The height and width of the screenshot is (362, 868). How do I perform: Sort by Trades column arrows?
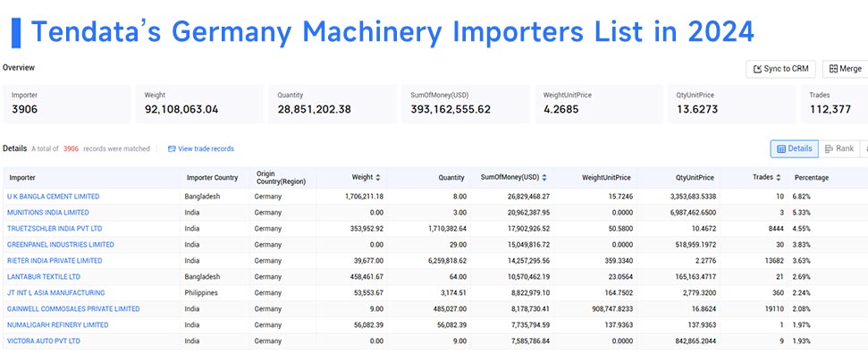pos(779,178)
